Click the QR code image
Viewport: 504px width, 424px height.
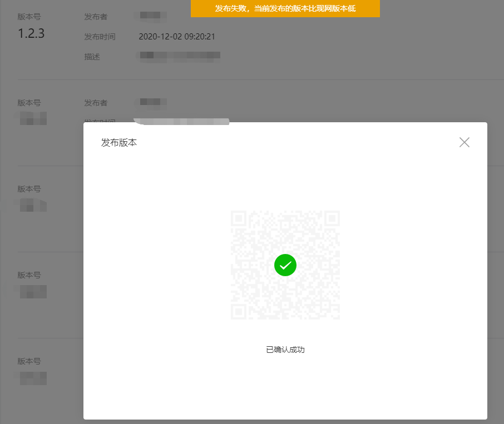pos(285,265)
